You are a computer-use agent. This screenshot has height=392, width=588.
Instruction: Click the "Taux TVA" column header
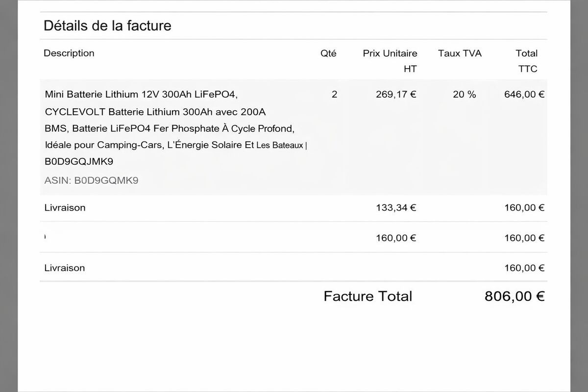point(460,53)
